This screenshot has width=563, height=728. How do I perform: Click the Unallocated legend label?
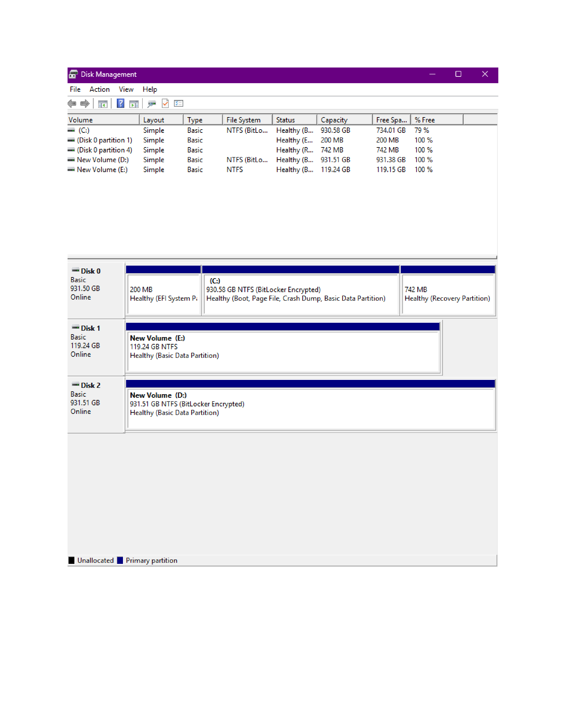click(96, 561)
